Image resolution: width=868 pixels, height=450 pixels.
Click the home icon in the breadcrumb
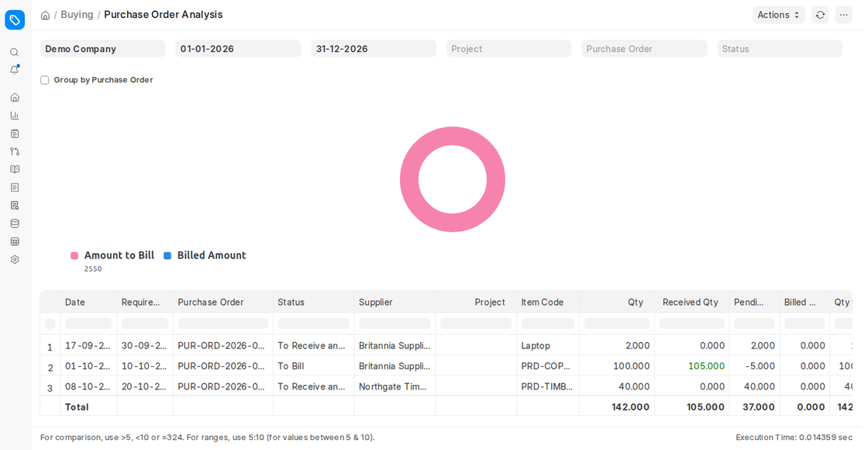pyautogui.click(x=46, y=15)
